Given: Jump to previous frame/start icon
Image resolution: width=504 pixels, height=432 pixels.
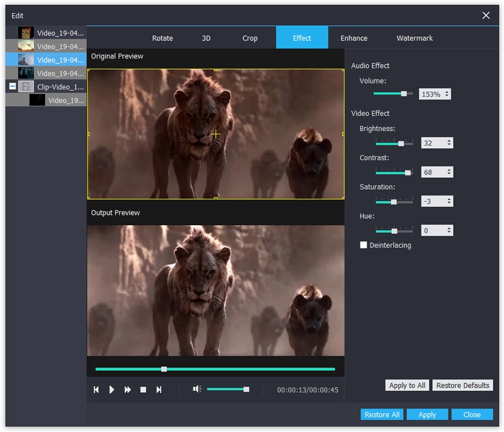Looking at the screenshot, I should [x=96, y=390].
